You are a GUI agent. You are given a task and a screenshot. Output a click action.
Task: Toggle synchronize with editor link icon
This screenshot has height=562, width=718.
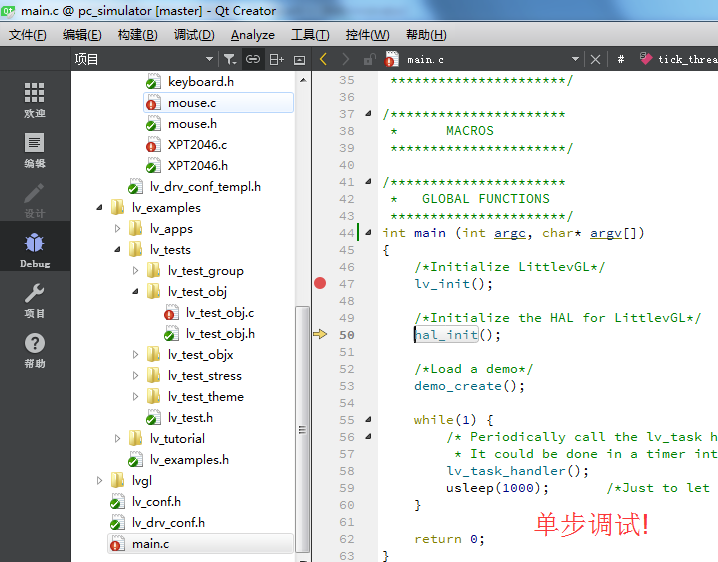point(253,59)
